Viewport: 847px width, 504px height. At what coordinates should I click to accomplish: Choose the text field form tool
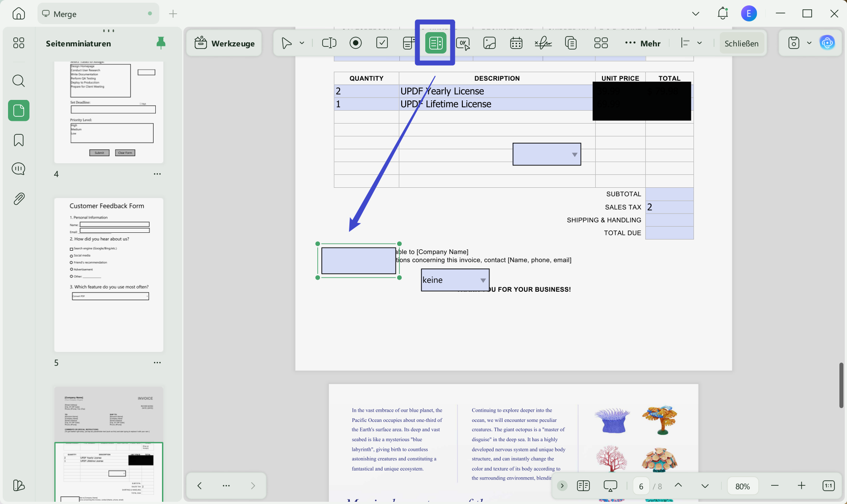coord(329,43)
